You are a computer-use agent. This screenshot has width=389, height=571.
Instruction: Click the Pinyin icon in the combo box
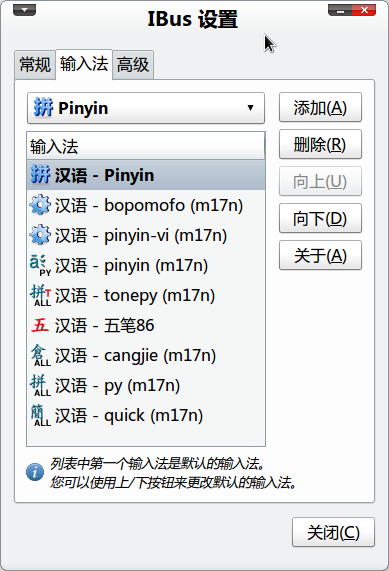[x=43, y=108]
